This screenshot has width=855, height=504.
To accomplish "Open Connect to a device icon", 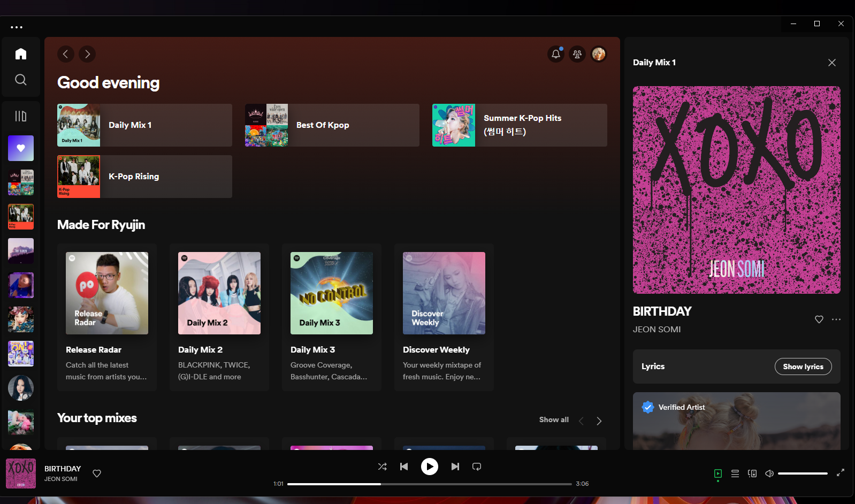I will click(752, 474).
